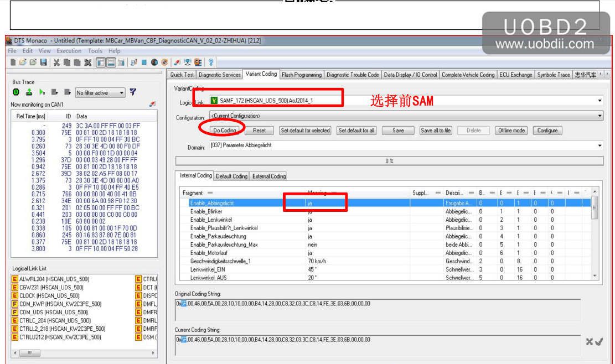The width and height of the screenshot is (615, 364).
Task: Click the green upload-arrow Bus Trace icon
Action: tap(29, 92)
